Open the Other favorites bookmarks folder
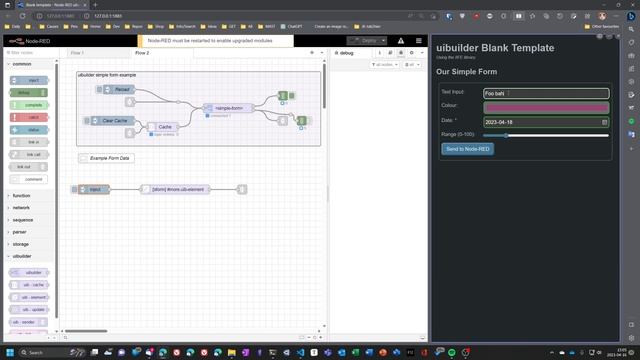The width and height of the screenshot is (640, 360). [602, 27]
